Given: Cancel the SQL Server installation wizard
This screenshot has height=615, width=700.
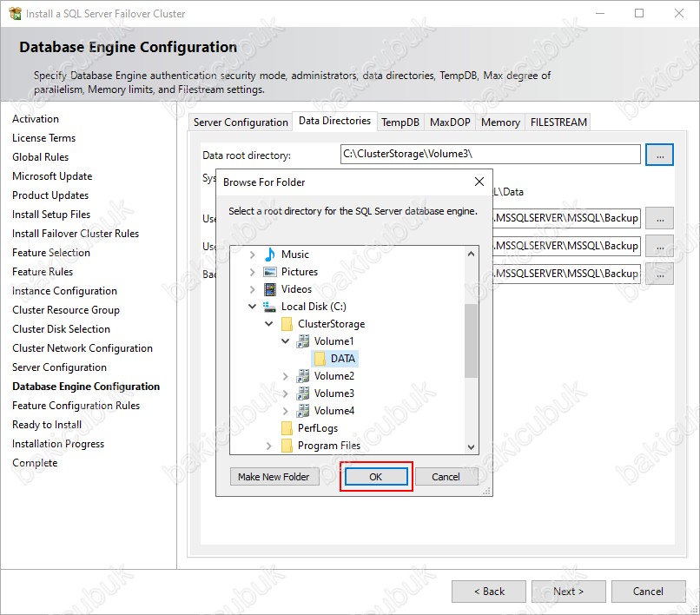Looking at the screenshot, I should click(x=648, y=592).
